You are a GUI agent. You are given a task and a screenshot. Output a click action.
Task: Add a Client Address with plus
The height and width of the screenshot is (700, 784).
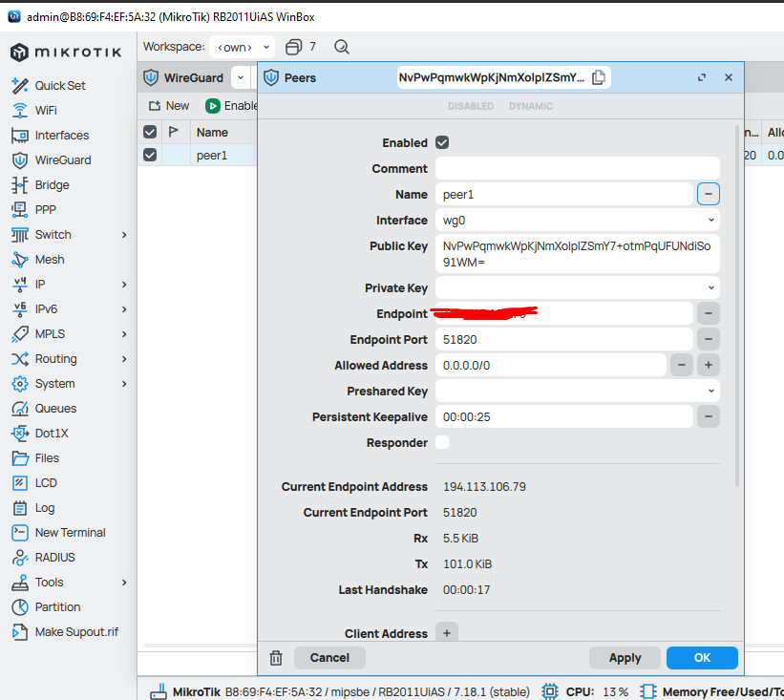click(447, 633)
